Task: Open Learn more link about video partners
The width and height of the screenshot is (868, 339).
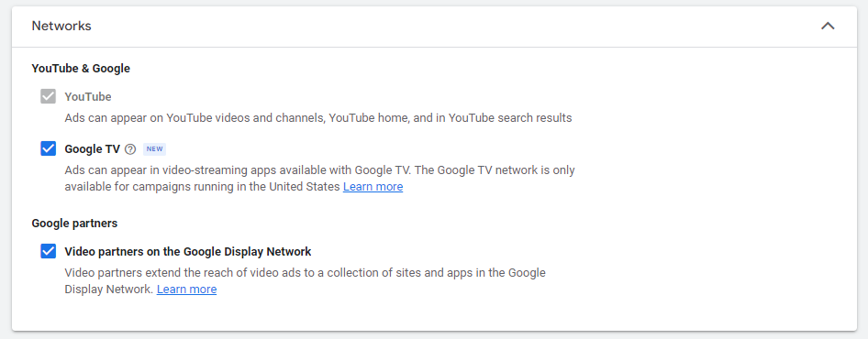Action: 186,290
